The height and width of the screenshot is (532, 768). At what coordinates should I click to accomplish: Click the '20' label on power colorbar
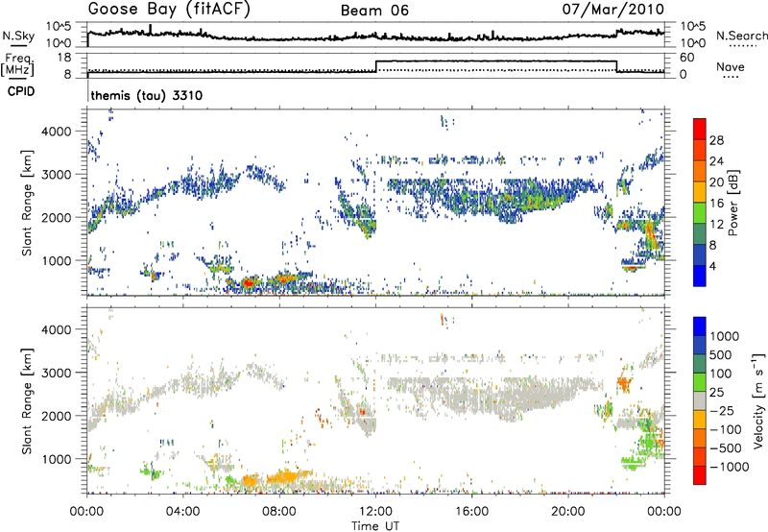pos(716,182)
